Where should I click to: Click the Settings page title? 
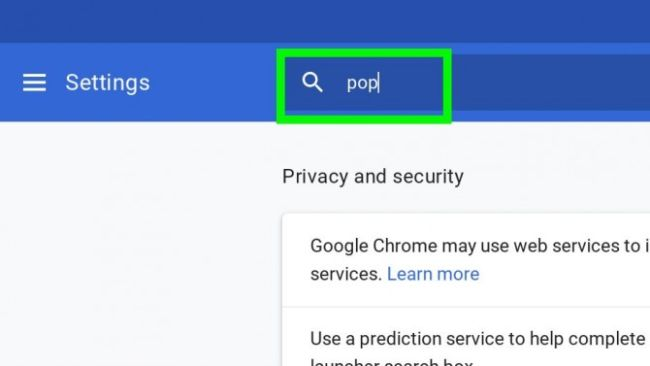coord(107,82)
